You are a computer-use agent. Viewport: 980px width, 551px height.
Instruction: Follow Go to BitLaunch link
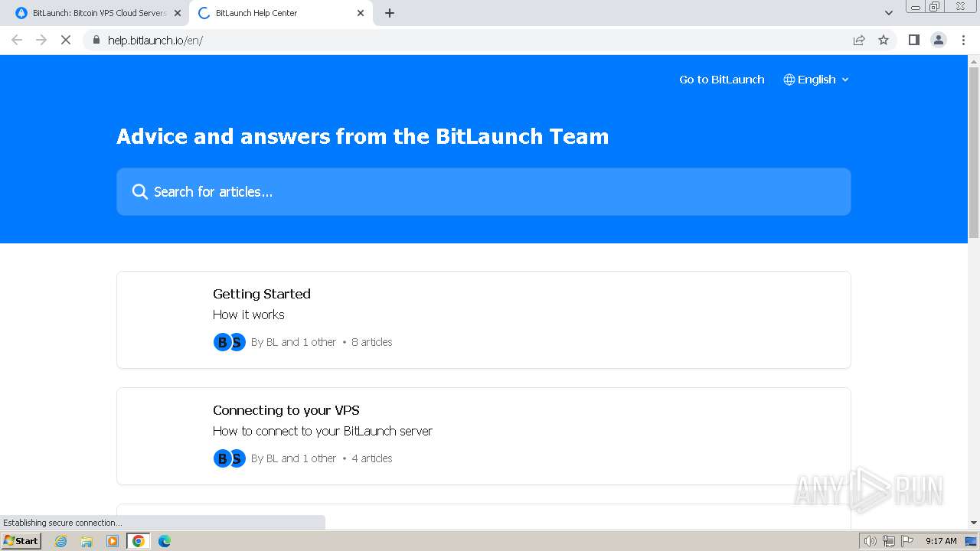point(721,80)
